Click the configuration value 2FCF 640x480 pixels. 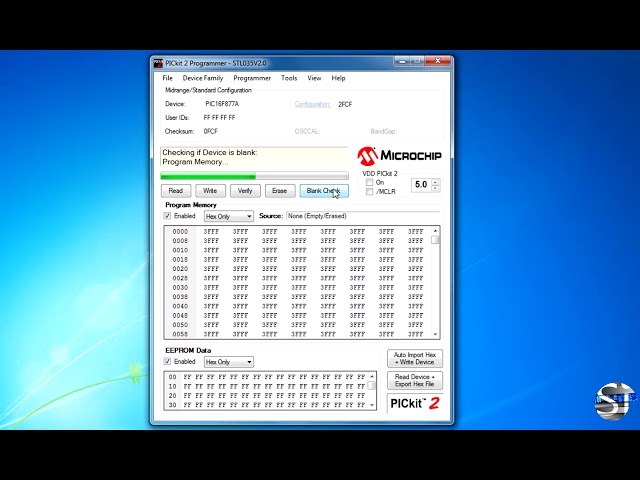[x=345, y=104]
